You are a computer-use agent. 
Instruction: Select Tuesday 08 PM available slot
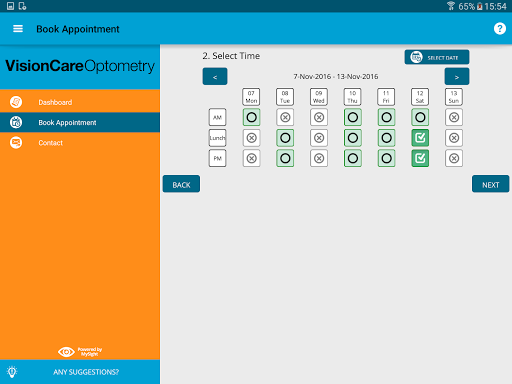pyautogui.click(x=285, y=158)
